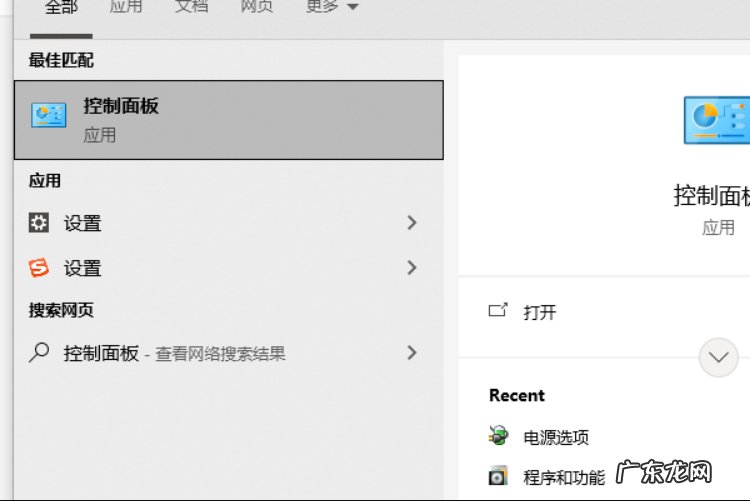Image resolution: width=750 pixels, height=501 pixels.
Task: Expand the Sogou 设置 result chevron
Action: coord(412,267)
